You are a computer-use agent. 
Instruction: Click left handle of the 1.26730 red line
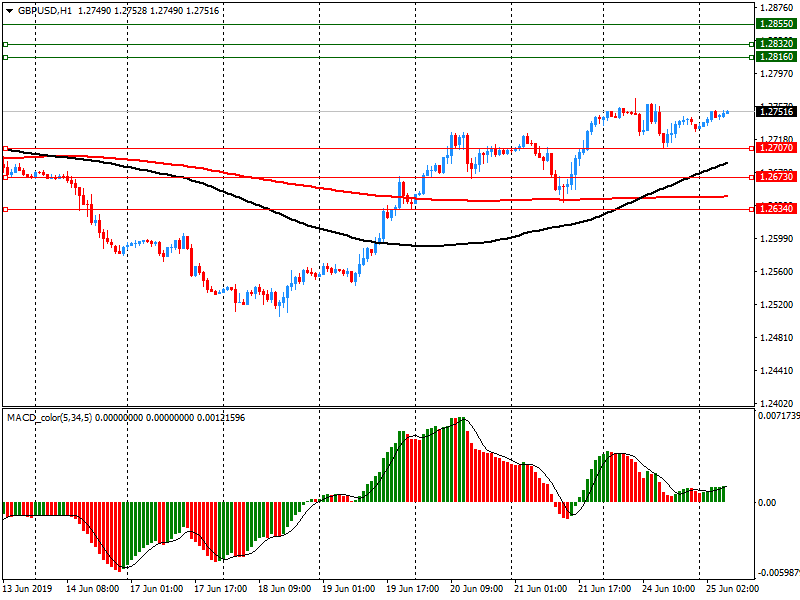(6, 178)
